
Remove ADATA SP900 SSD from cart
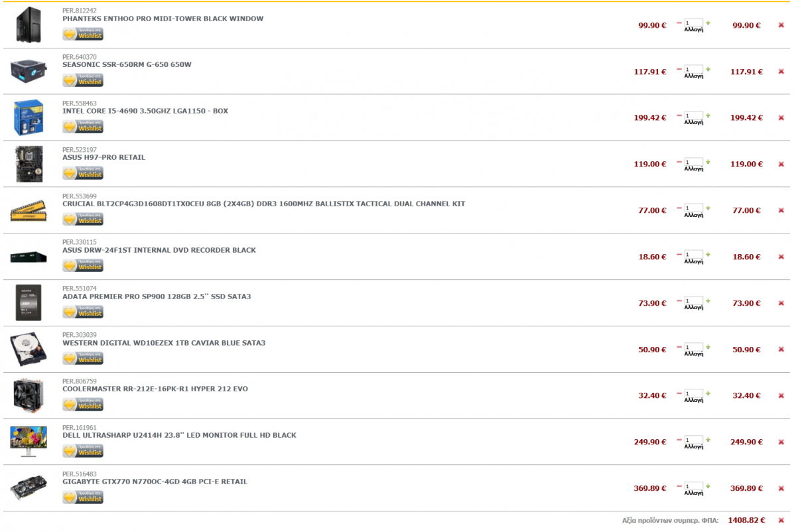pos(781,303)
